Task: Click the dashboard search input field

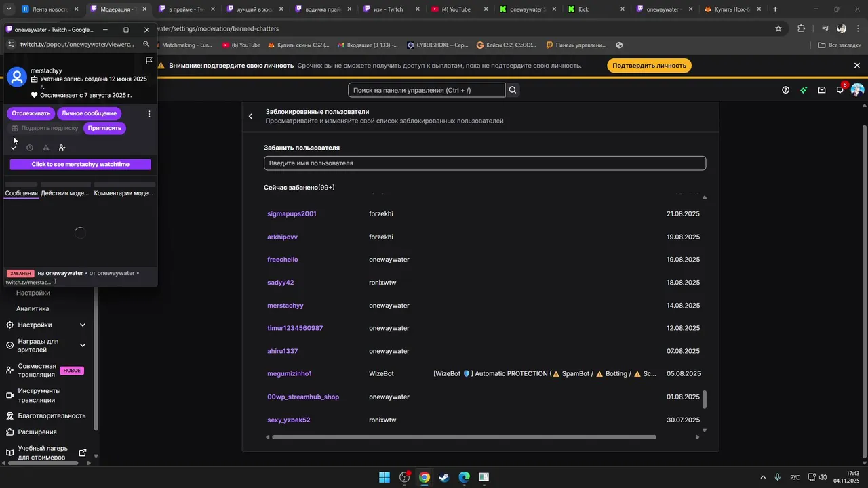Action: (x=427, y=90)
